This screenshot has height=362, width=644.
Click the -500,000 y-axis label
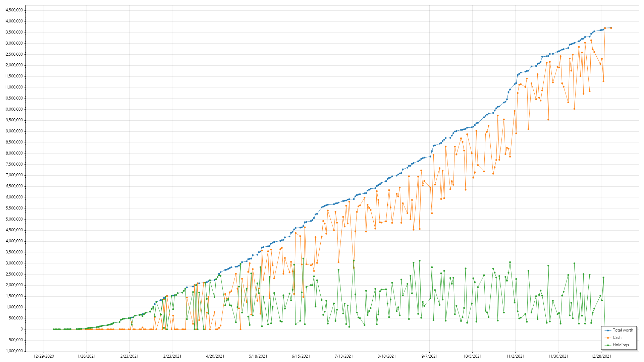(x=15, y=340)
